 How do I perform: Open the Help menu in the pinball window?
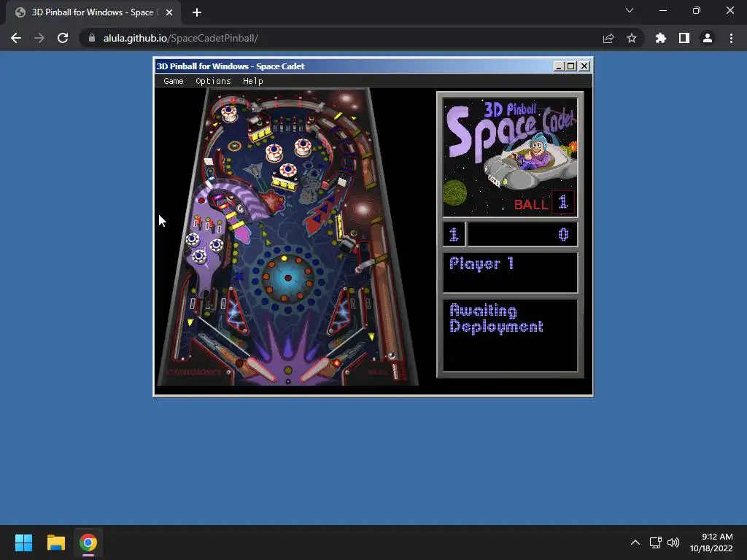[x=253, y=81]
